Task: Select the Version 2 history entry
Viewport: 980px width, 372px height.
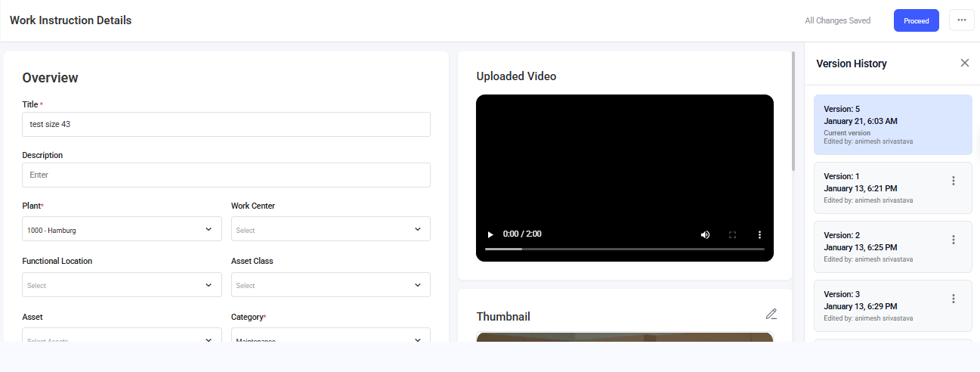Action: pos(876,246)
